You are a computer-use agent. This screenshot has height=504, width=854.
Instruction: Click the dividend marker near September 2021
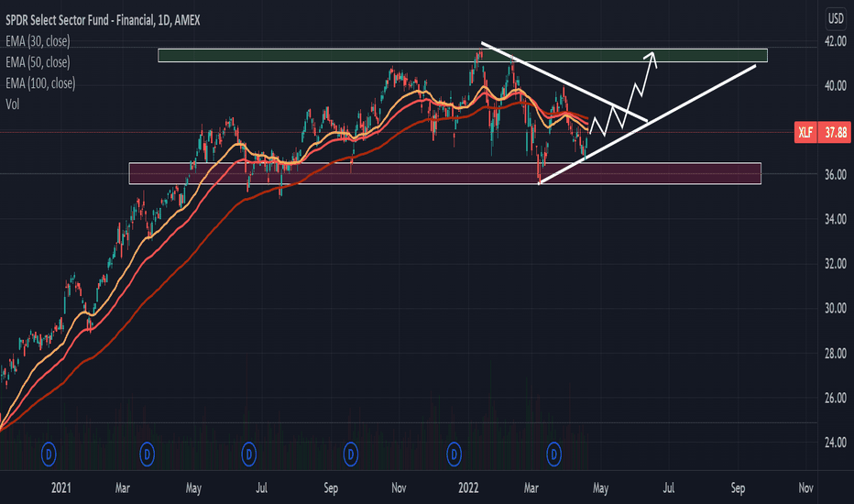pyautogui.click(x=351, y=454)
